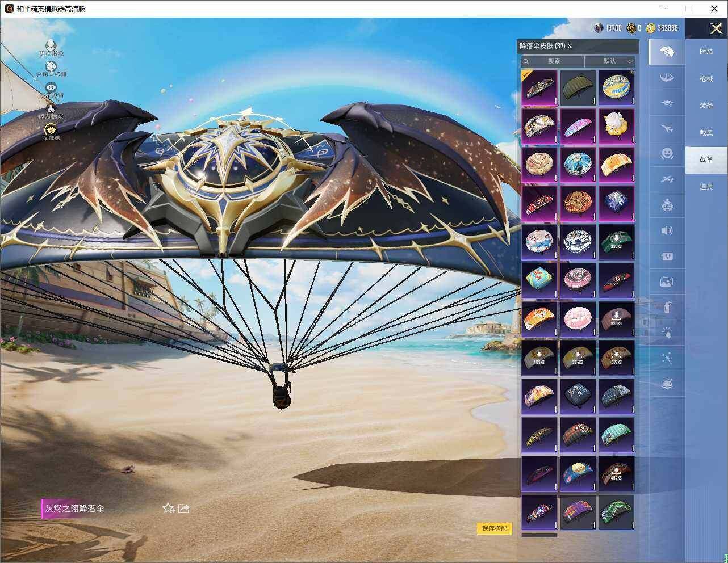
Task: Click the gold coin icon beside 382686
Action: click(x=651, y=28)
